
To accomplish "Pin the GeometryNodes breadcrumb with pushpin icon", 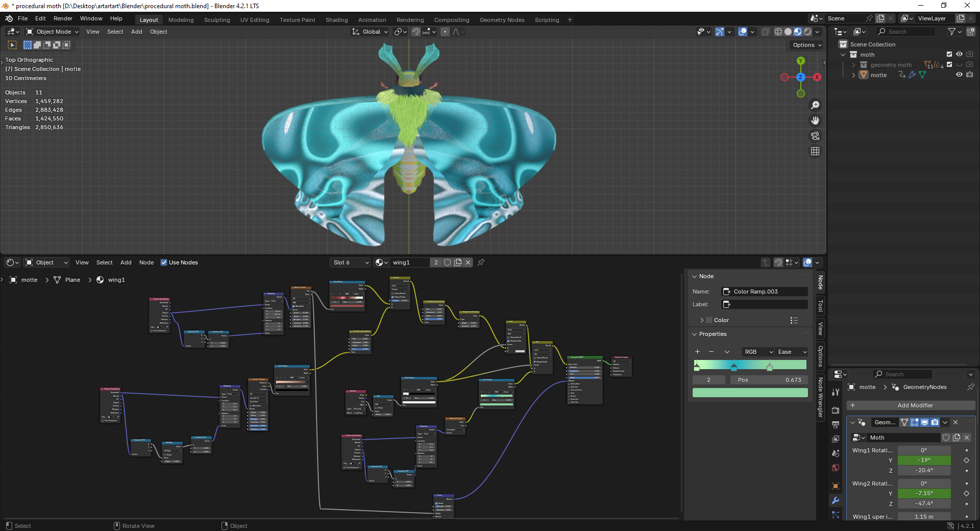I will point(969,387).
